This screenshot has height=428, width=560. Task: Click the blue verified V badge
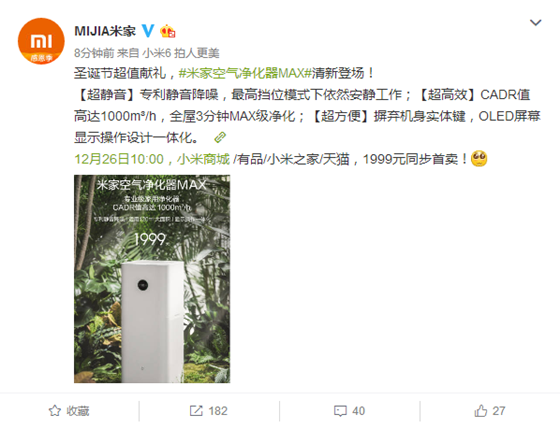[x=148, y=31]
